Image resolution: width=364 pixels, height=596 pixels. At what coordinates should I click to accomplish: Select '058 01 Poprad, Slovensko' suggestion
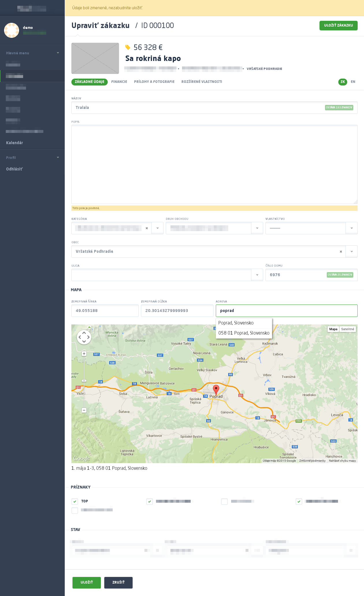244,333
